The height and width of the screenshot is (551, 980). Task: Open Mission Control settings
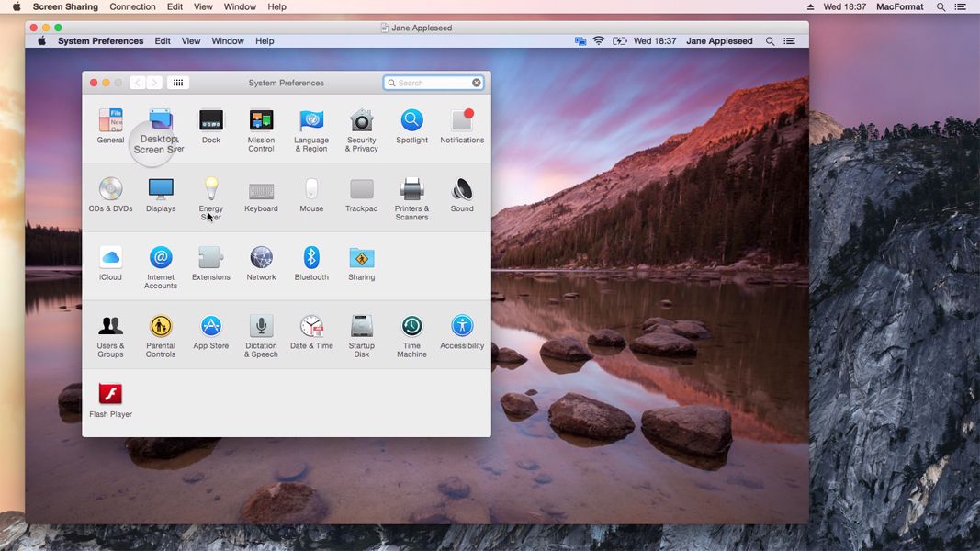[x=261, y=122]
